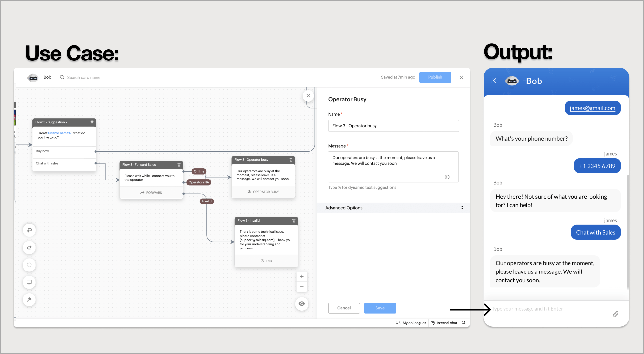The image size is (644, 354).
Task: Click the Chat with Sales bubble
Action: pyautogui.click(x=596, y=232)
